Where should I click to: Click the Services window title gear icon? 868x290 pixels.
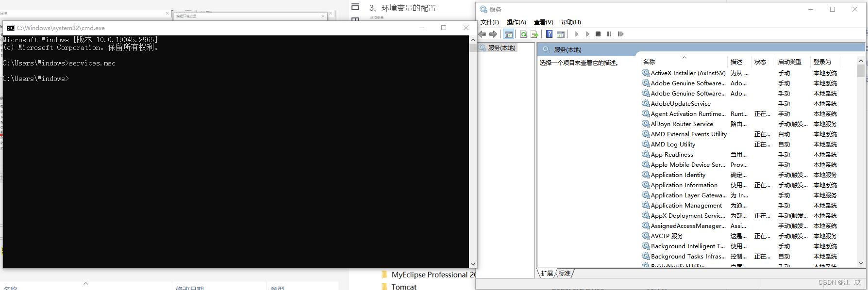coord(484,9)
